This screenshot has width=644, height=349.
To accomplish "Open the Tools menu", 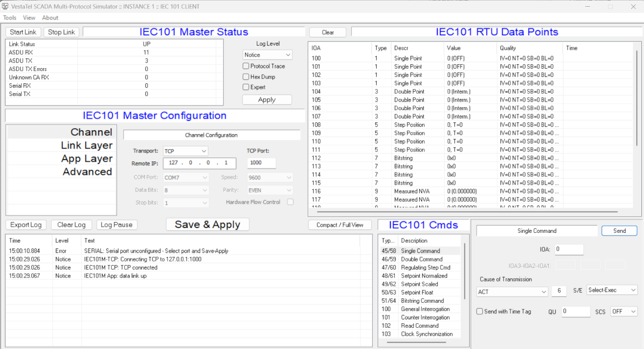I will point(10,18).
